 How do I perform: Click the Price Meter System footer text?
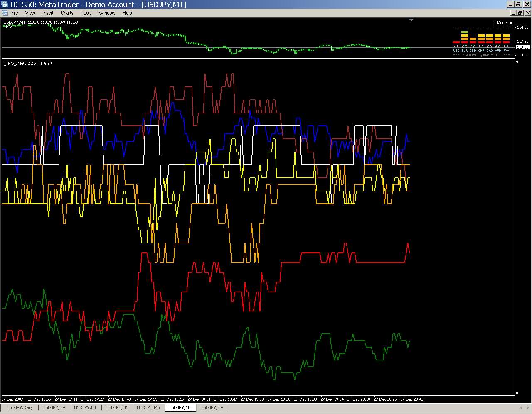tap(481, 55)
